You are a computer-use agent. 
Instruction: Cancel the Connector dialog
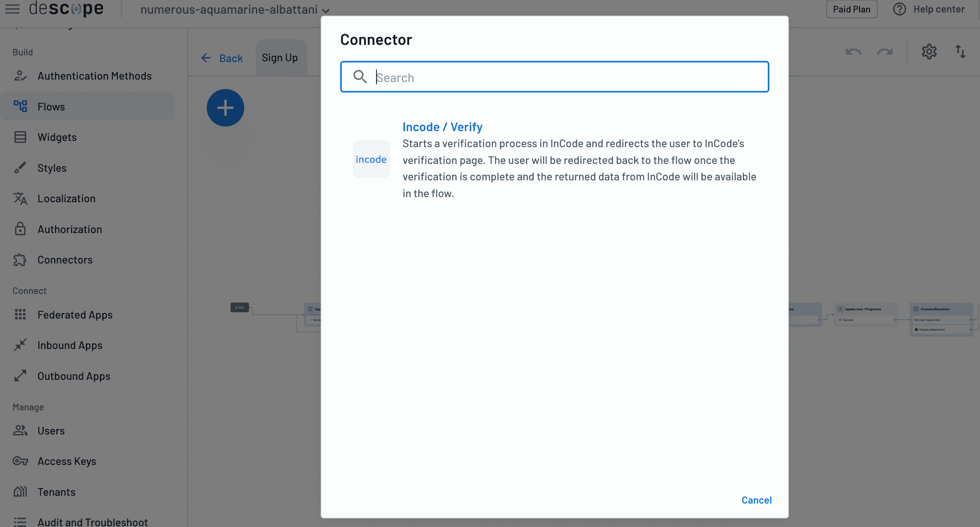756,500
